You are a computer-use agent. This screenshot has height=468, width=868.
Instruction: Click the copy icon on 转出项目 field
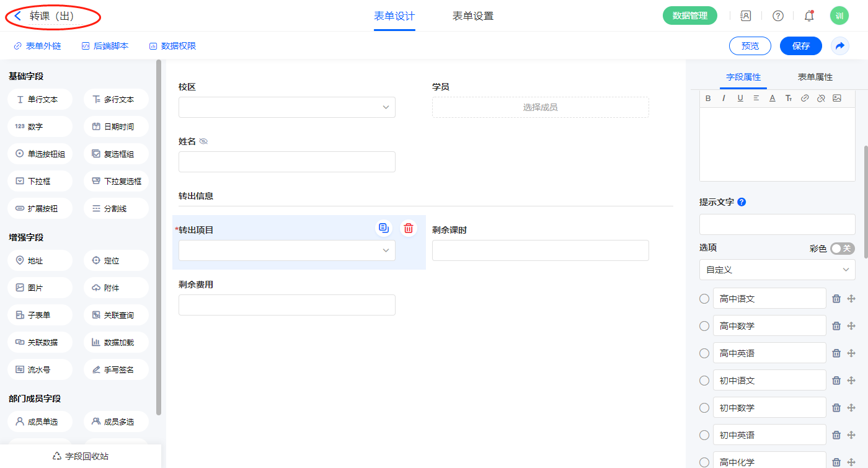[384, 228]
